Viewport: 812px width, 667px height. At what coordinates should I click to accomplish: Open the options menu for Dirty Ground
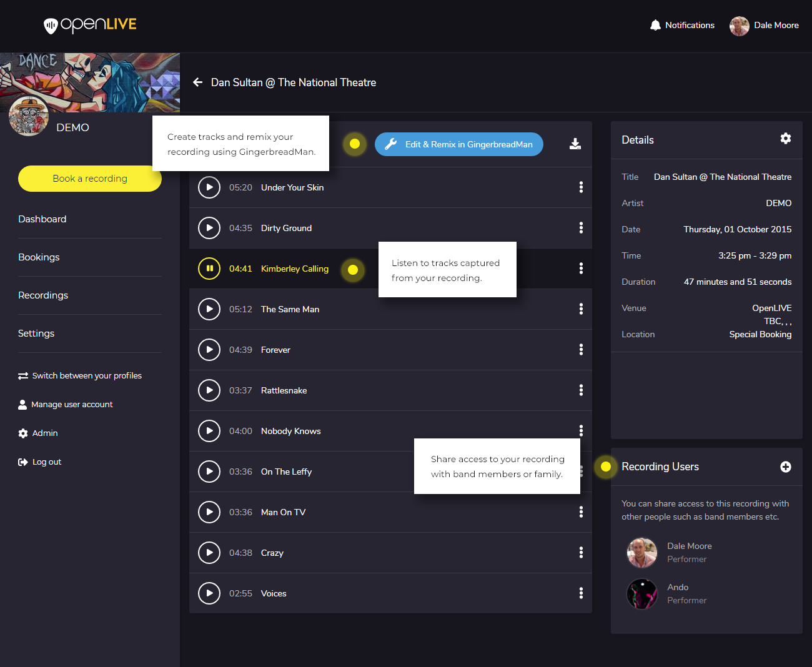tap(581, 227)
